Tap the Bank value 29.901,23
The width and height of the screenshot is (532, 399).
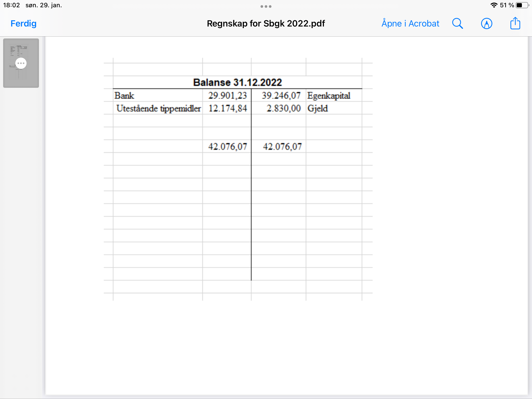point(227,96)
